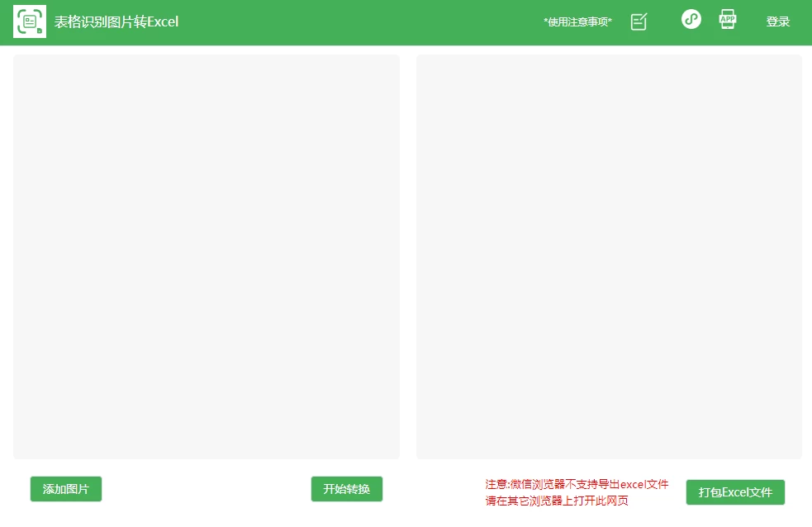Click the left image upload panel
Image resolution: width=812 pixels, height=527 pixels.
[x=206, y=256]
